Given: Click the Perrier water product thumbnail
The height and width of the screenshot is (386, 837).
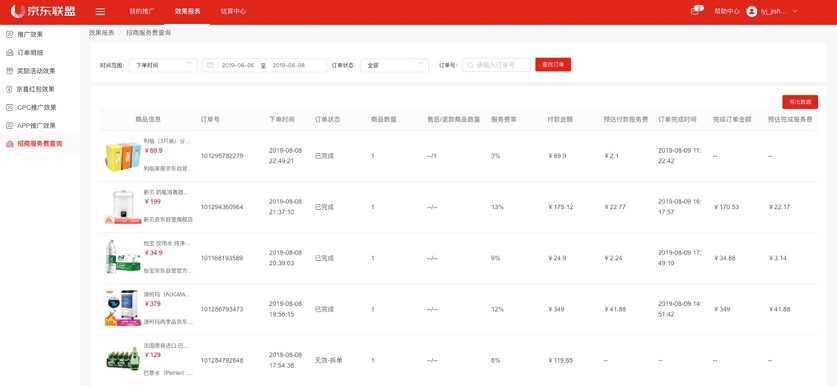Looking at the screenshot, I should click(x=123, y=358).
